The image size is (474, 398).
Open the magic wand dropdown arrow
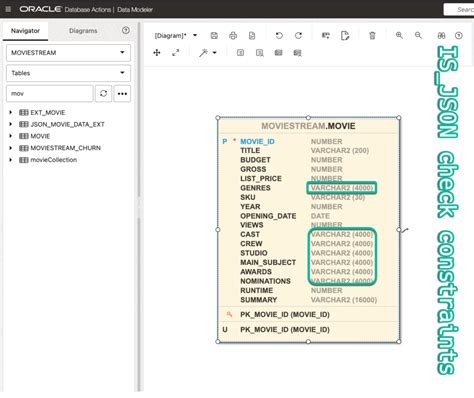tap(215, 53)
